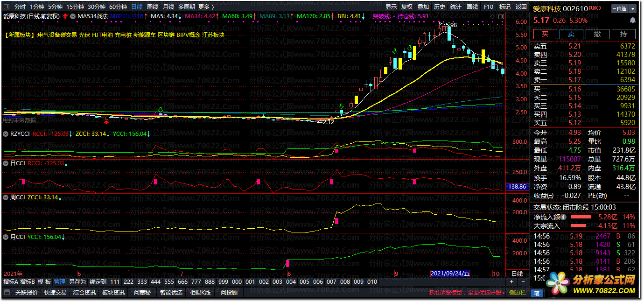644x302 pixels.
Task: Click the 日CCI panel dropdown icon
Action: pyautogui.click(x=6, y=163)
